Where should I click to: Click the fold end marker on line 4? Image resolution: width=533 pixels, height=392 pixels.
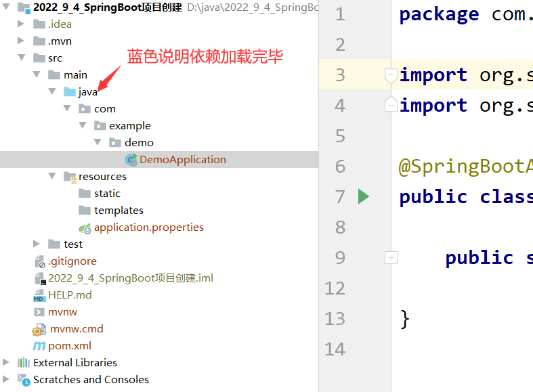[391, 104]
